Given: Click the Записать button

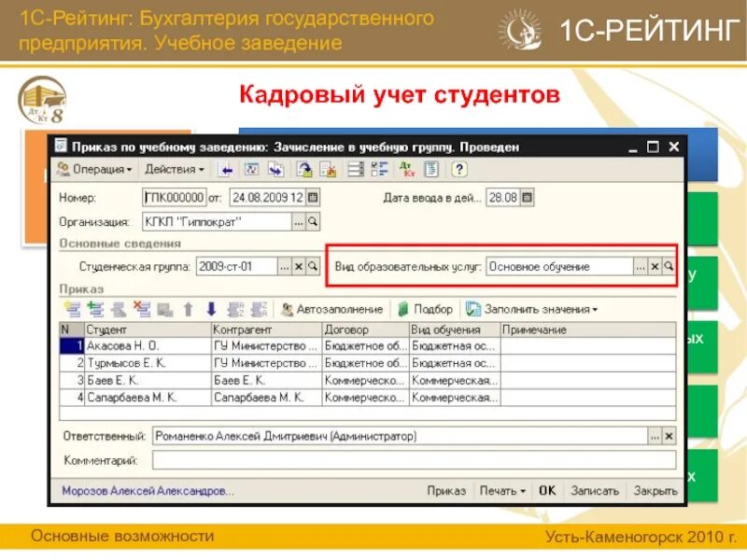Looking at the screenshot, I should click(595, 491).
